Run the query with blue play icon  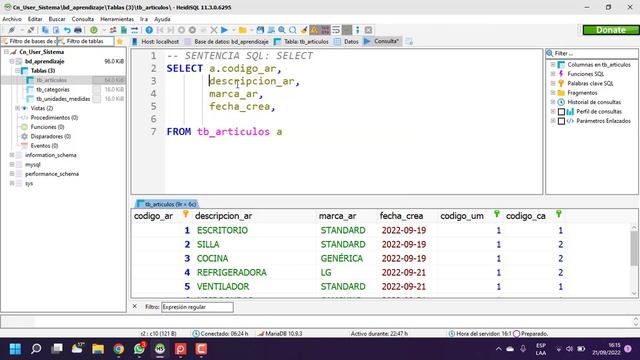tap(224, 30)
